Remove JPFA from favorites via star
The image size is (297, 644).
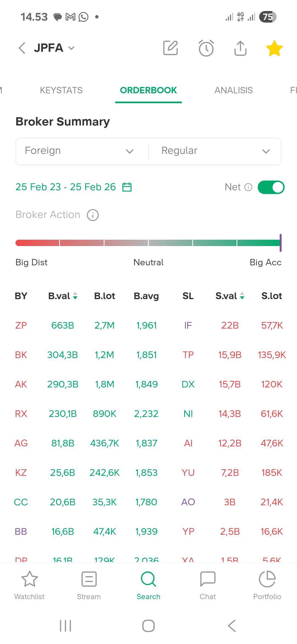[274, 48]
